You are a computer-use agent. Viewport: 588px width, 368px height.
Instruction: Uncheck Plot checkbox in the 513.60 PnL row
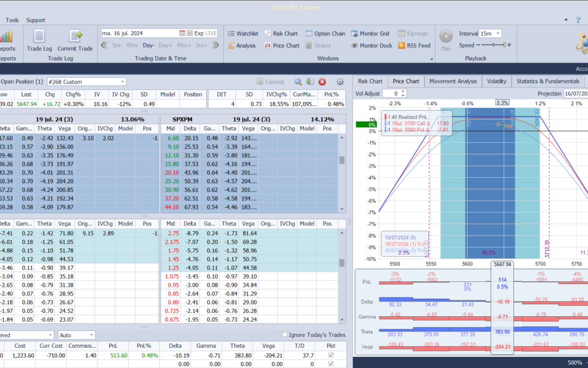click(x=331, y=355)
